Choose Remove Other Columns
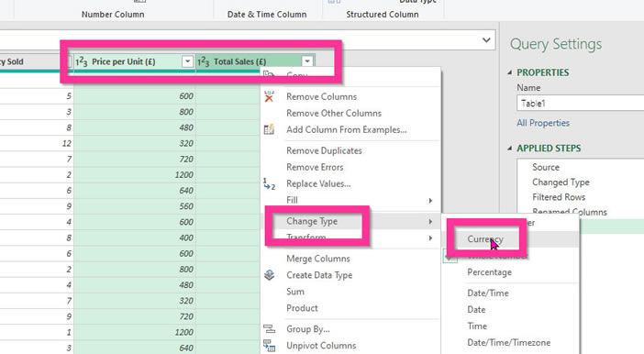 [x=334, y=114]
